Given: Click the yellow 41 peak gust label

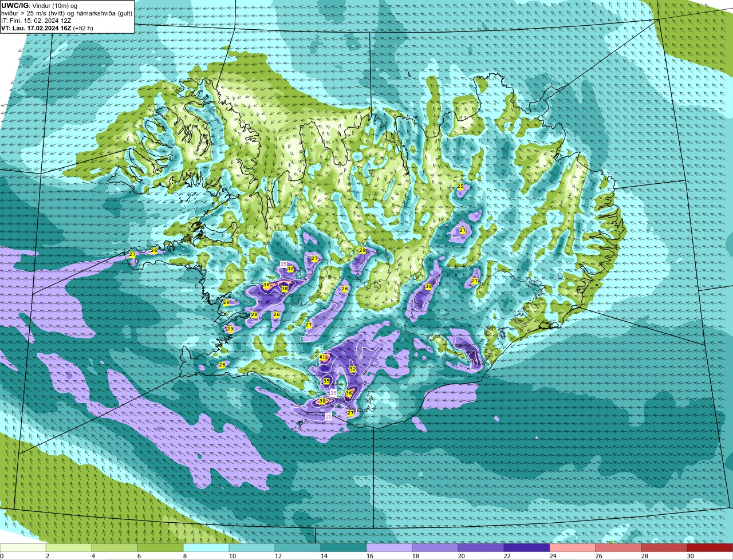Looking at the screenshot, I should pos(322,357).
